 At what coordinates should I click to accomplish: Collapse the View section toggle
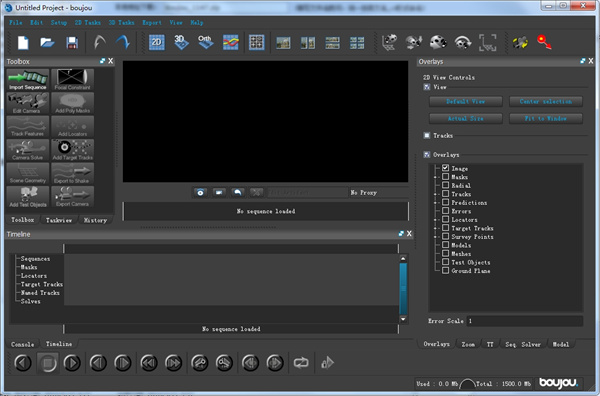[x=427, y=87]
